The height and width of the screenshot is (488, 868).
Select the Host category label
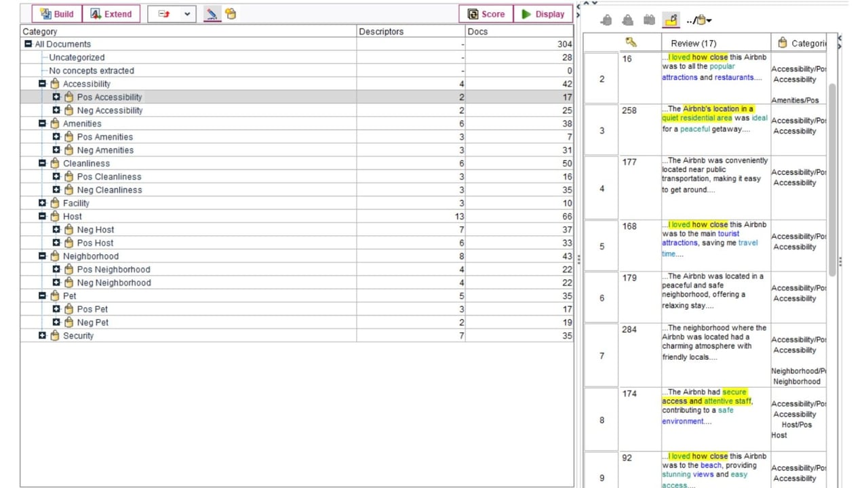pos(73,216)
